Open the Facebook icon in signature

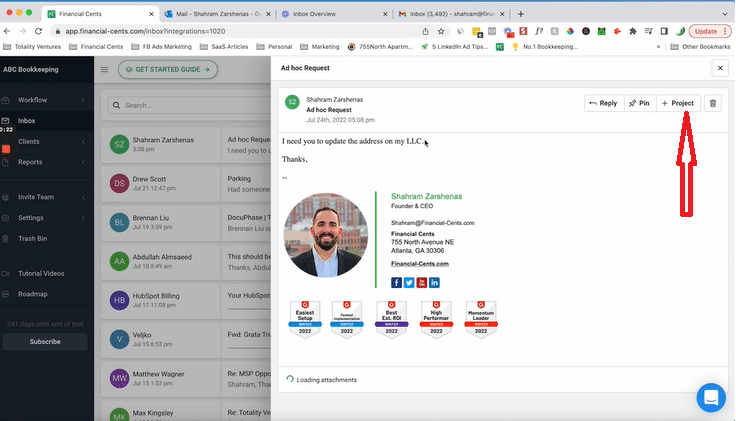[396, 283]
